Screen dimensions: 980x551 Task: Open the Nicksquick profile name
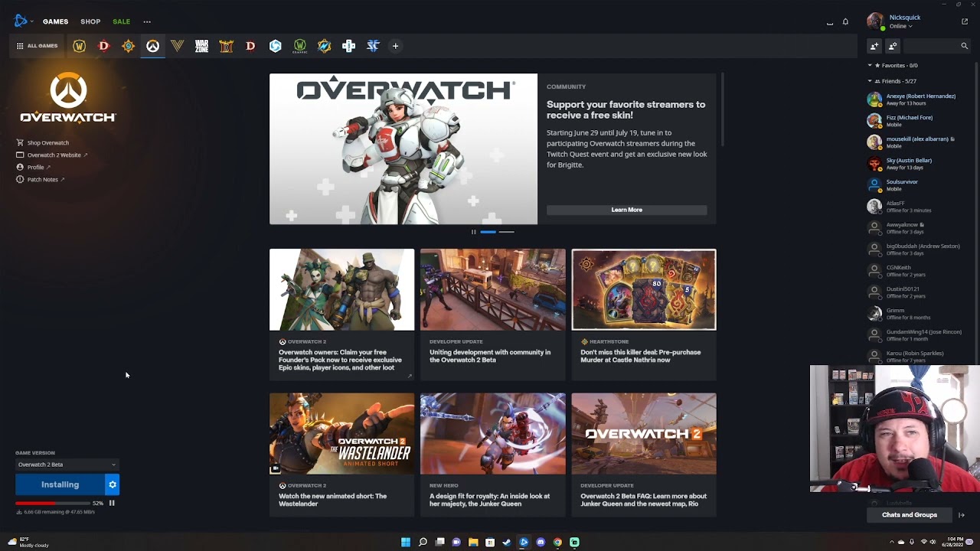tap(904, 18)
